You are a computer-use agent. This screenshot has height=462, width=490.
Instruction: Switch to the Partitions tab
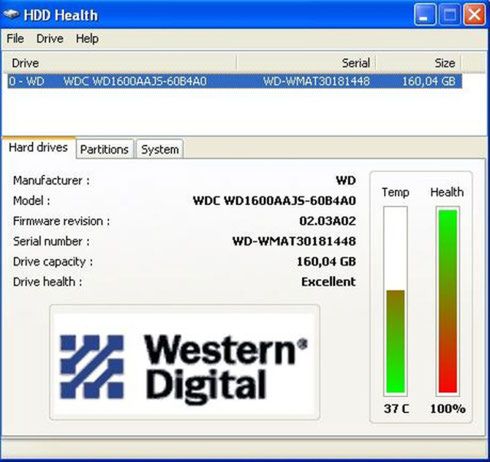(x=104, y=149)
